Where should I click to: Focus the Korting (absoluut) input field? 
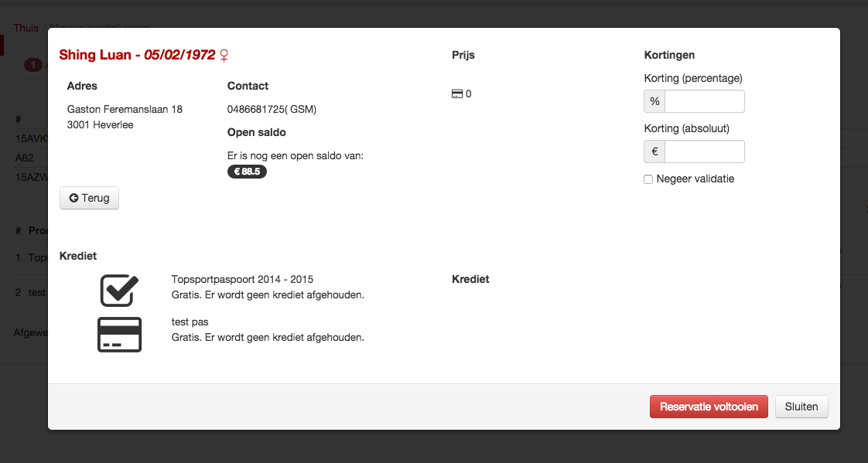point(704,151)
